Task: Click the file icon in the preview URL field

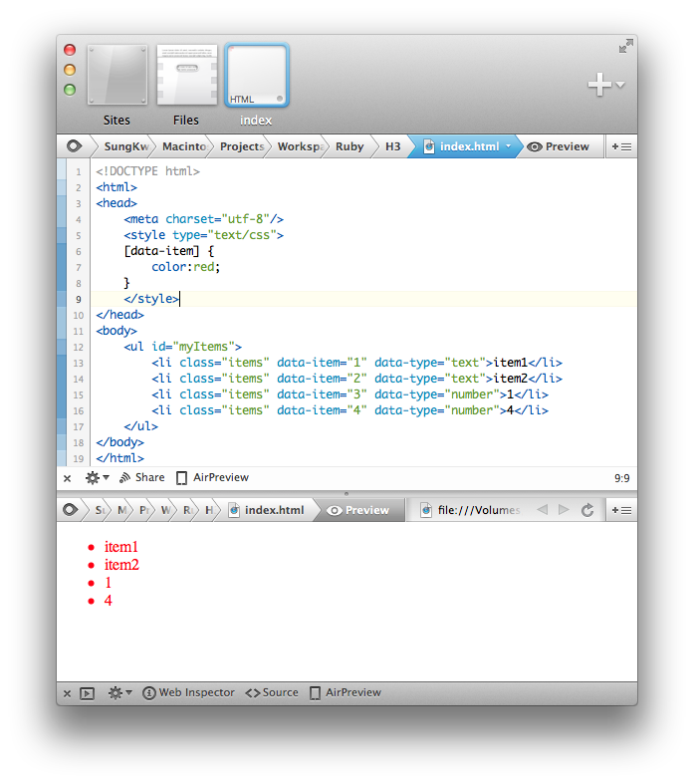Action: [x=426, y=510]
